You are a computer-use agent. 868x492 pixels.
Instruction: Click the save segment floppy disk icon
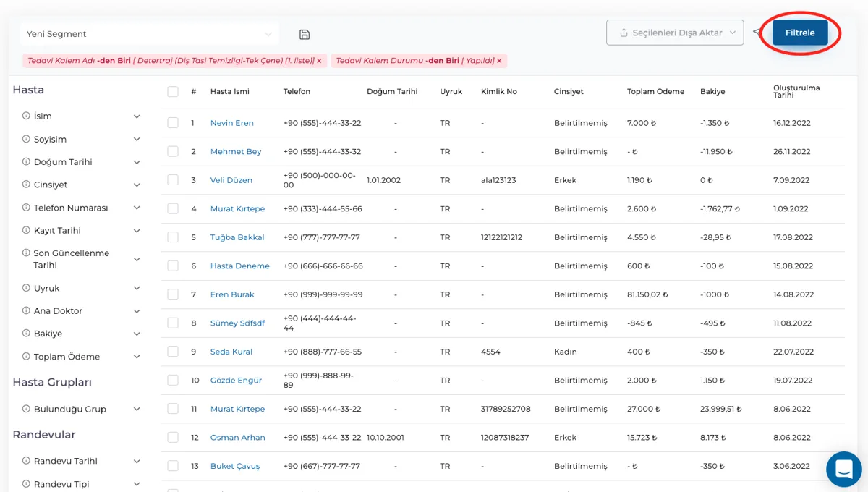[305, 34]
